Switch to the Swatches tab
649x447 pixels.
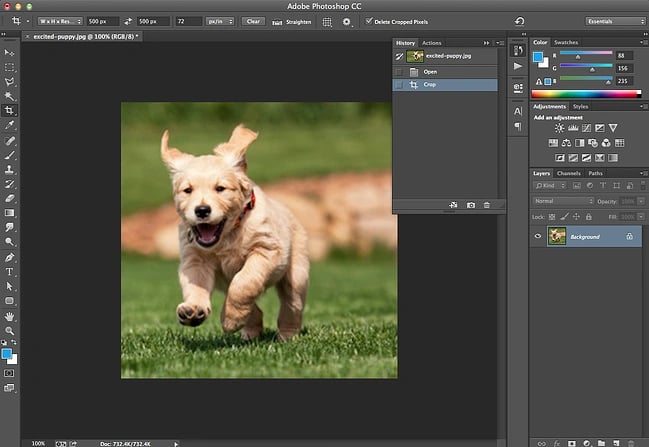[566, 42]
